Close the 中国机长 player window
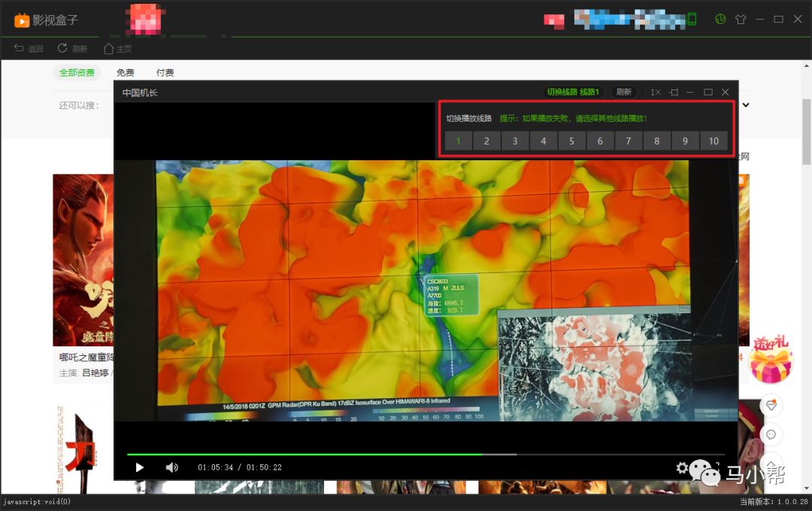812x511 pixels. (726, 93)
